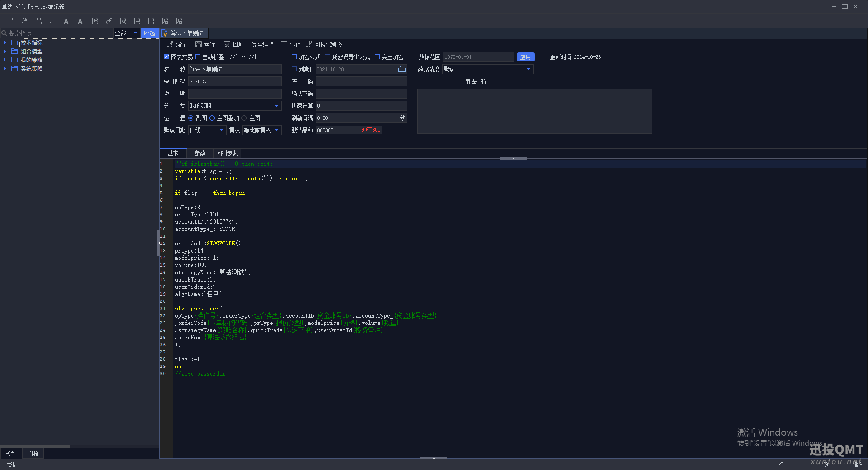The image size is (868, 470).
Task: Switch to the 回测参数 tab
Action: pos(227,153)
